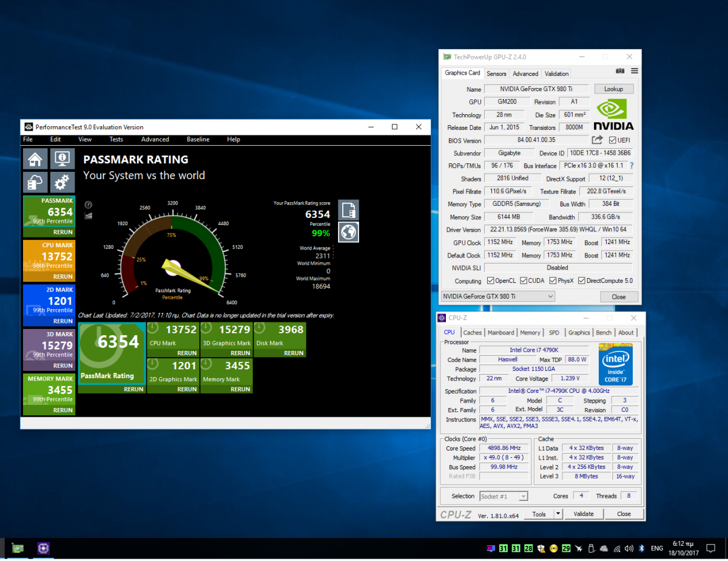The image size is (728, 561).
Task: Open the NVIDIA GeForce GTX 980 Ti card dropdown
Action: tap(497, 296)
